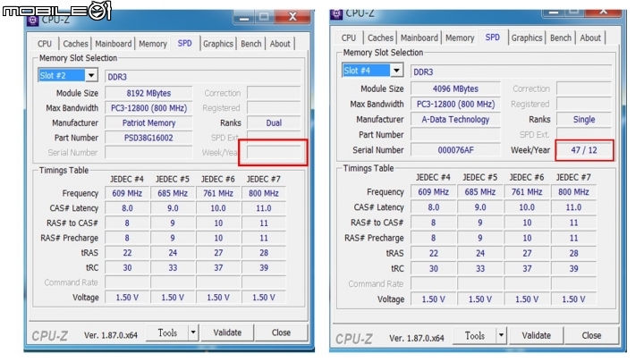Viewport: 644px width, 362px height.
Task: Click the 8192 MBytes module size field
Action: coord(148,93)
